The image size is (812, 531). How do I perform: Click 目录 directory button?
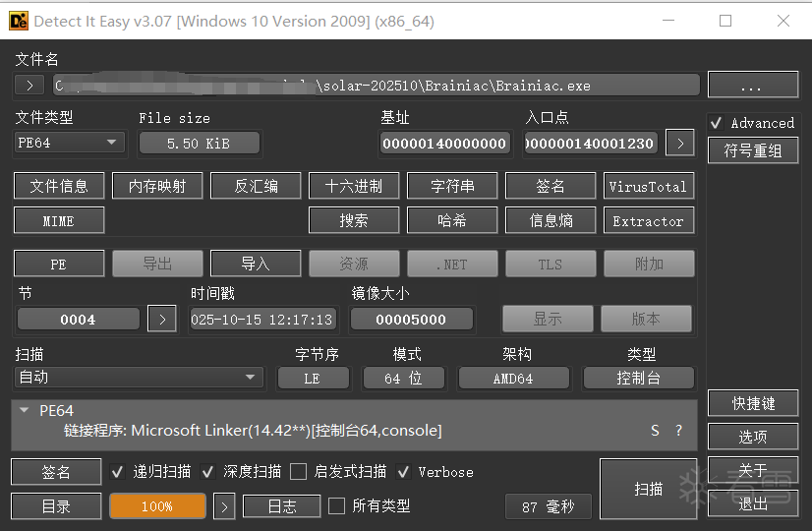click(x=56, y=506)
